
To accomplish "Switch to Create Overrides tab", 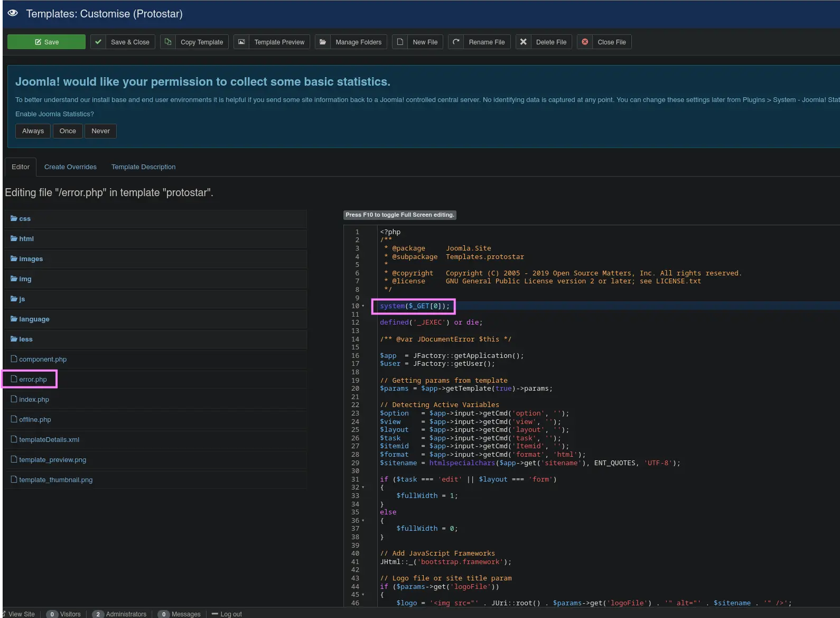I will click(70, 167).
